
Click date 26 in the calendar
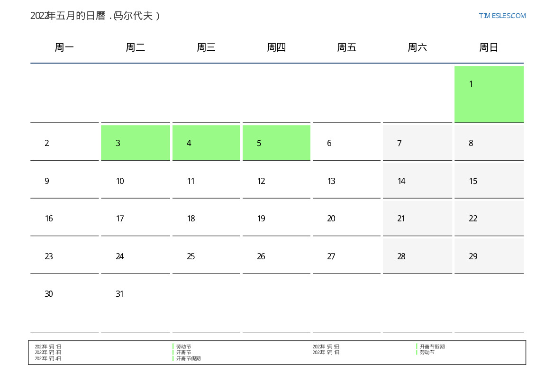(x=261, y=256)
